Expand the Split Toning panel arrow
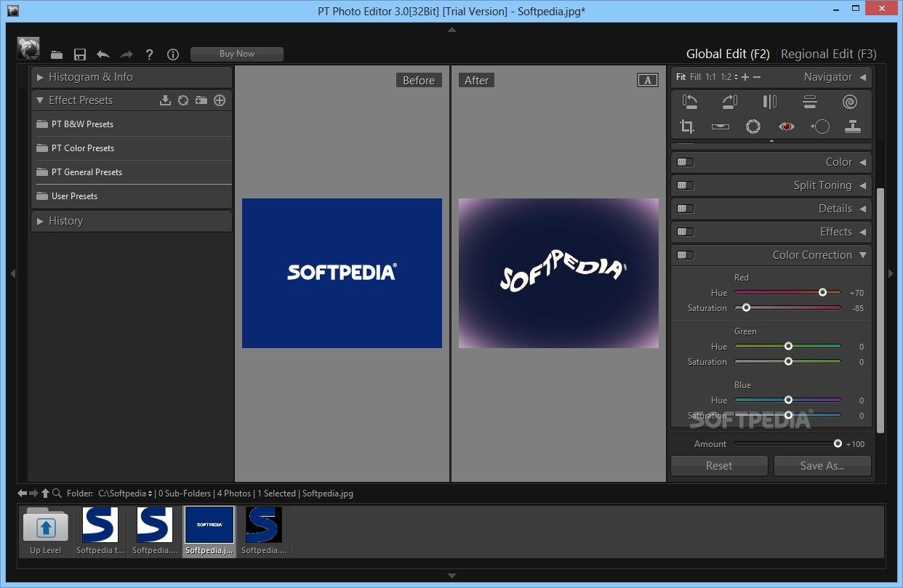This screenshot has width=903, height=588. (x=863, y=185)
